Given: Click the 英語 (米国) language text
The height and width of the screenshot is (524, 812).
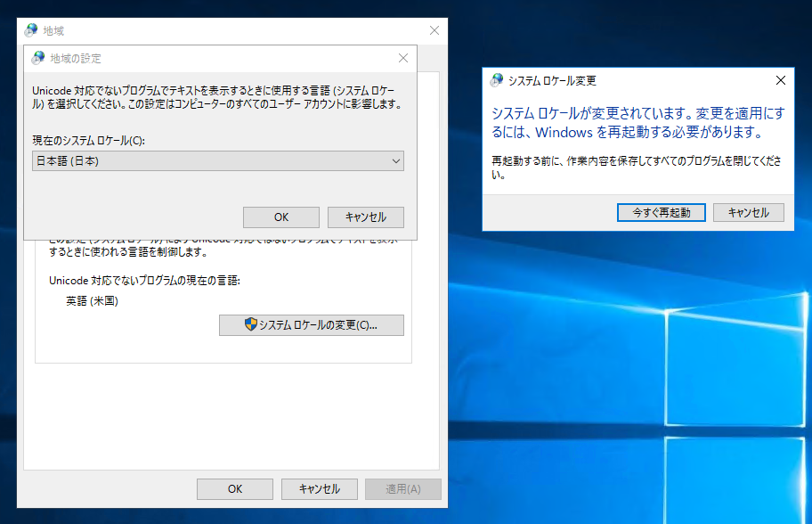Looking at the screenshot, I should point(93,301).
